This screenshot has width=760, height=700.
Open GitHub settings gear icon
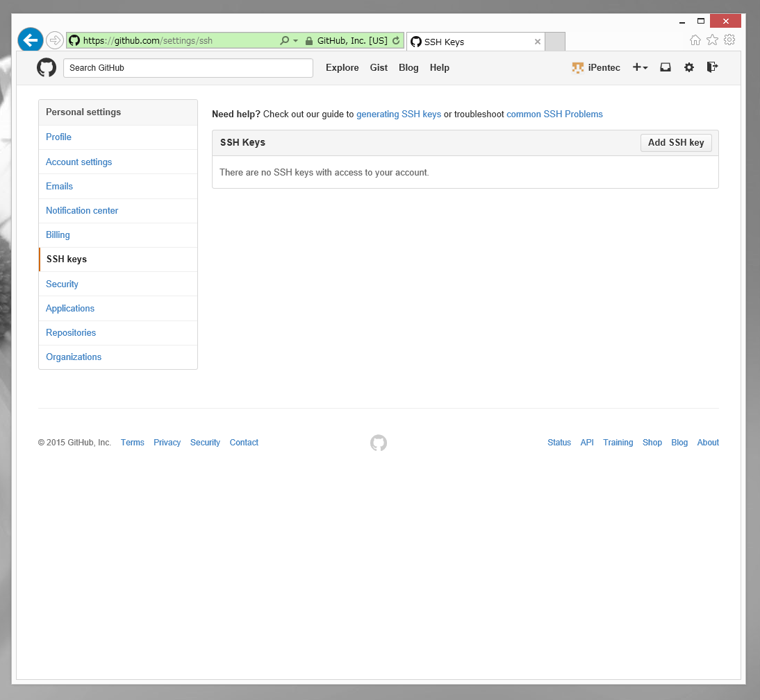coord(689,67)
